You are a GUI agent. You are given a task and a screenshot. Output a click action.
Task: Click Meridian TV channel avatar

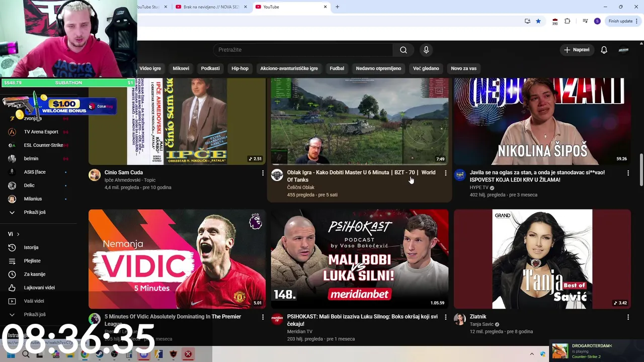click(277, 319)
